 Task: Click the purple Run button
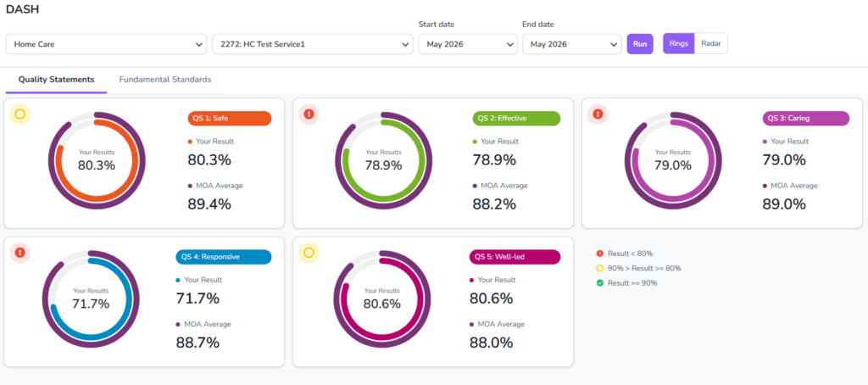640,44
